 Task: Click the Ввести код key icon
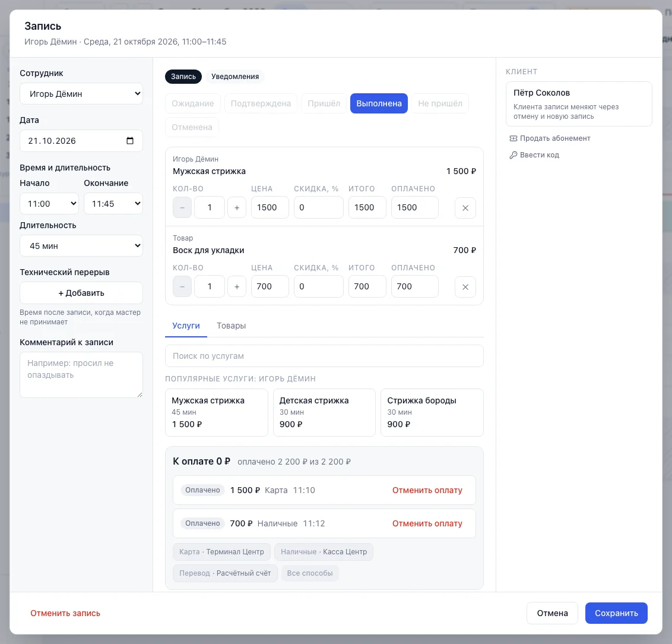(x=513, y=155)
